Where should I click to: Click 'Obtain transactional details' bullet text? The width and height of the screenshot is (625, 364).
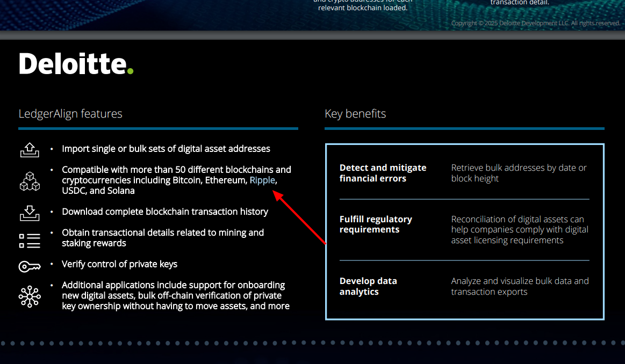tap(163, 238)
